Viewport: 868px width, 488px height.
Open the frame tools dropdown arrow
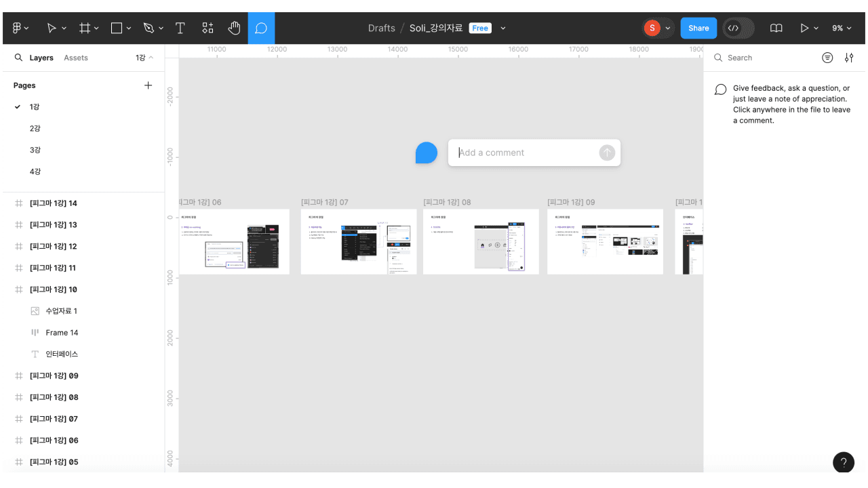96,28
